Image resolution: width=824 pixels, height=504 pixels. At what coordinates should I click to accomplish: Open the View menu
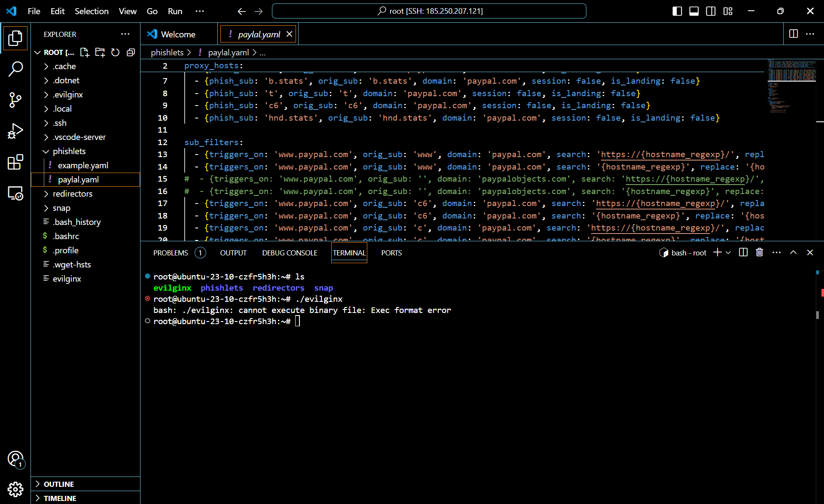[x=128, y=11]
